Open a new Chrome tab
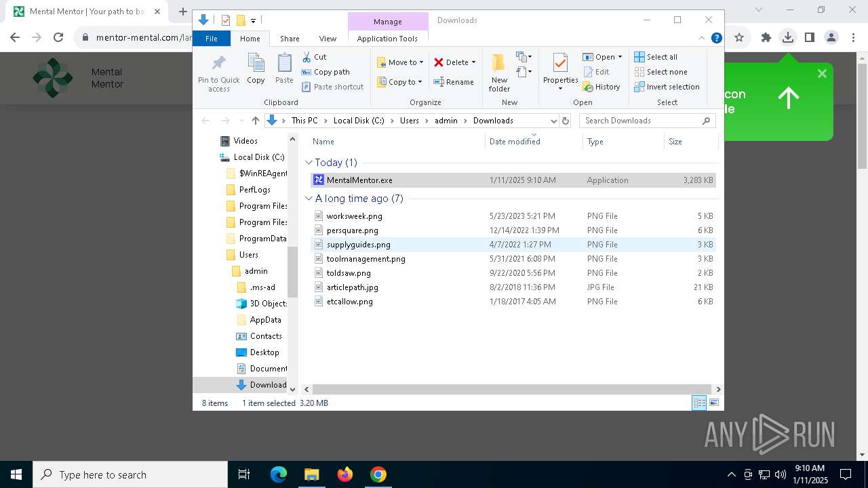Viewport: 868px width, 488px height. click(x=182, y=12)
